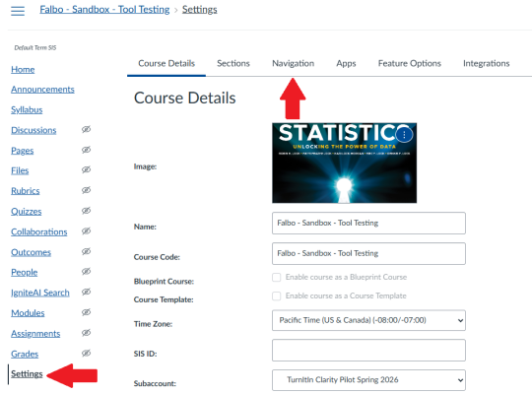Click the hidden-eye icon beside Outcomes
The width and height of the screenshot is (532, 394).
pos(86,251)
